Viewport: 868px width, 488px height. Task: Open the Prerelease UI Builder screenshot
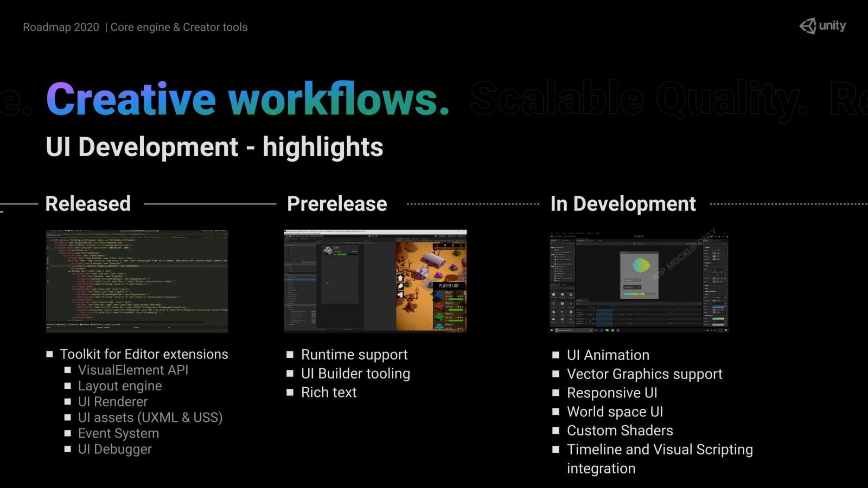point(375,281)
